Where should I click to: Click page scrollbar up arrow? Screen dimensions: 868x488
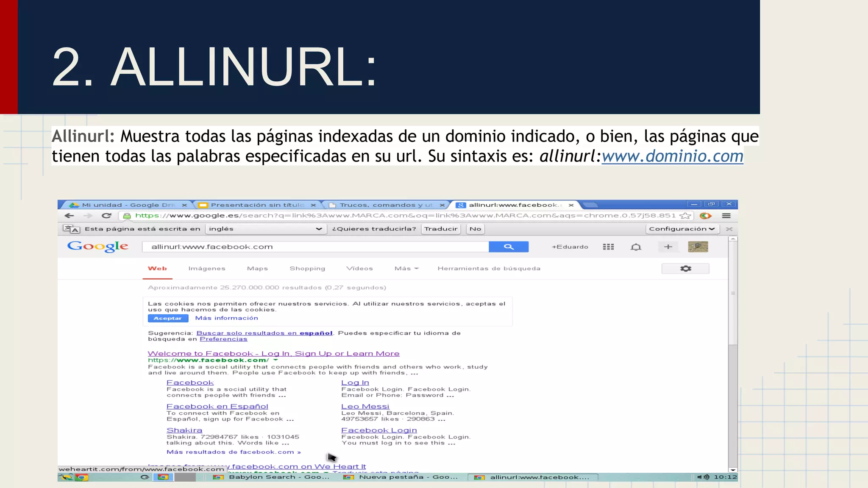tap(733, 239)
